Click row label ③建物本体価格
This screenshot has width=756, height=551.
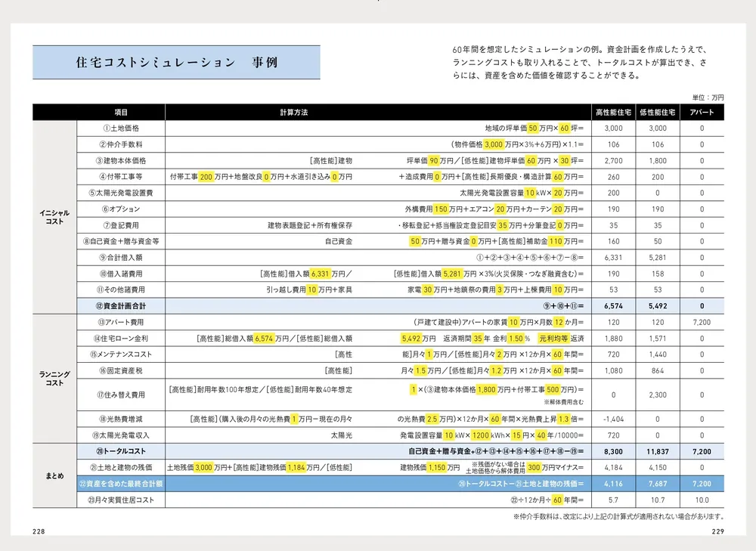pos(121,160)
